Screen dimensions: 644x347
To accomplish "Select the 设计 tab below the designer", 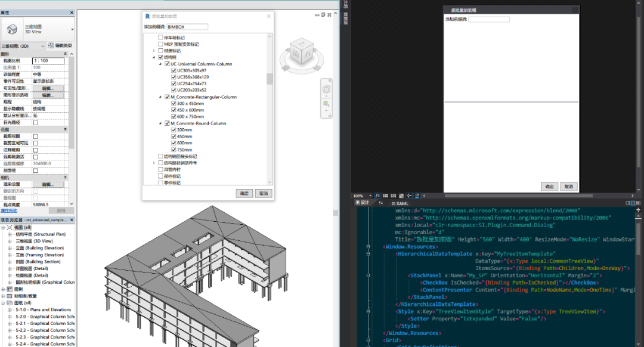I will [361, 203].
